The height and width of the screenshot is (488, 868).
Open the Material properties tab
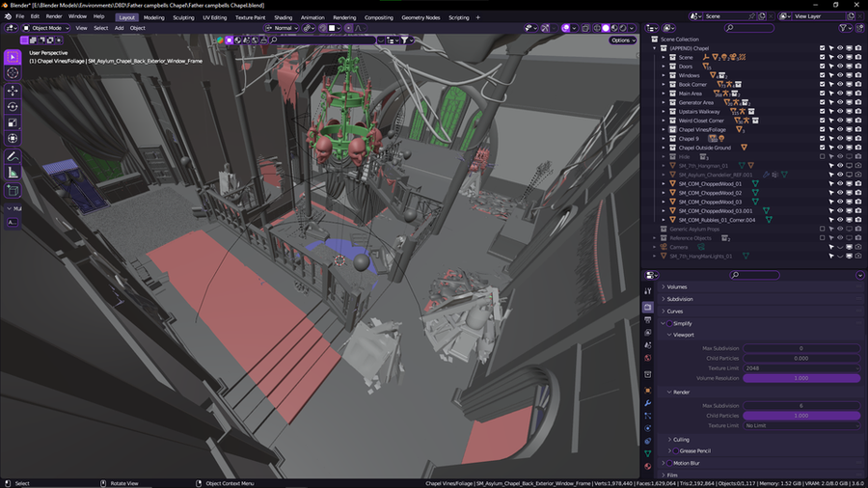pyautogui.click(x=648, y=467)
